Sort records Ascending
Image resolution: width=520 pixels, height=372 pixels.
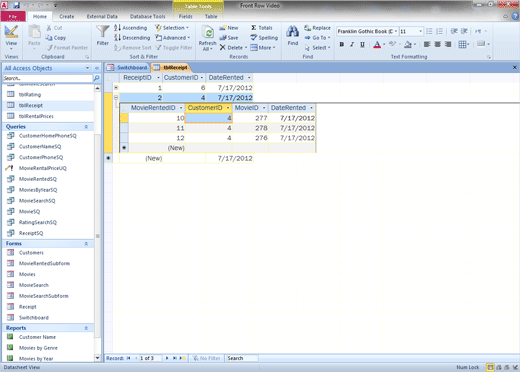(131, 28)
